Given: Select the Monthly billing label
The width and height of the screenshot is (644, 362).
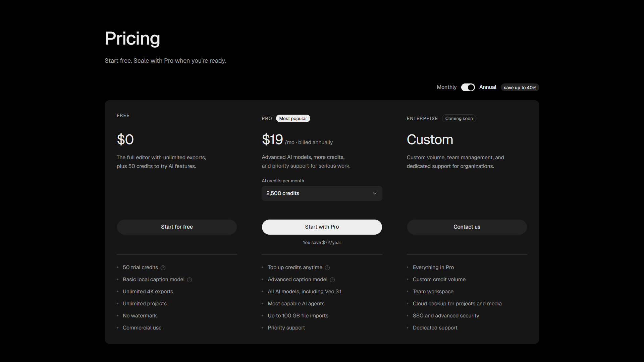Looking at the screenshot, I should click(x=446, y=87).
